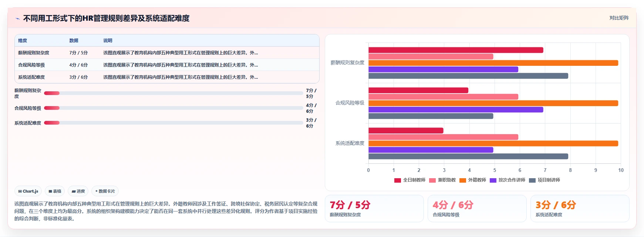The width and height of the screenshot is (644, 237).
Task: Click the red 全日制教师 bar in 薪酬规则复杂度
Action: click(x=456, y=50)
